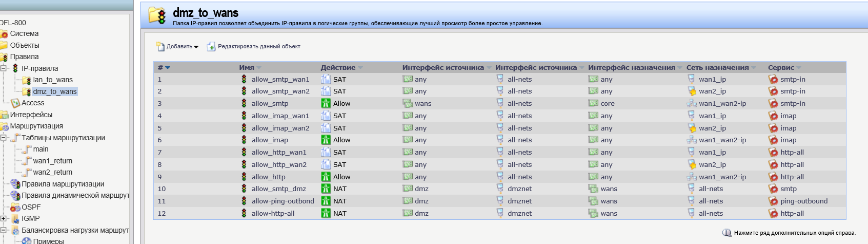Click the allow_smtp_wan1 rule name
Viewport: 868px width, 244px height.
[280, 79]
